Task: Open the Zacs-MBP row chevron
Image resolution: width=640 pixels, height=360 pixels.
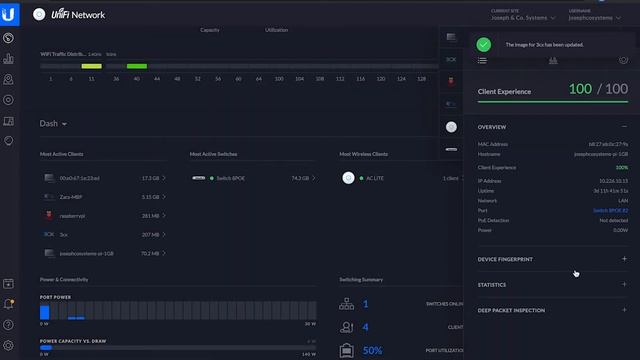Action: 164,197
